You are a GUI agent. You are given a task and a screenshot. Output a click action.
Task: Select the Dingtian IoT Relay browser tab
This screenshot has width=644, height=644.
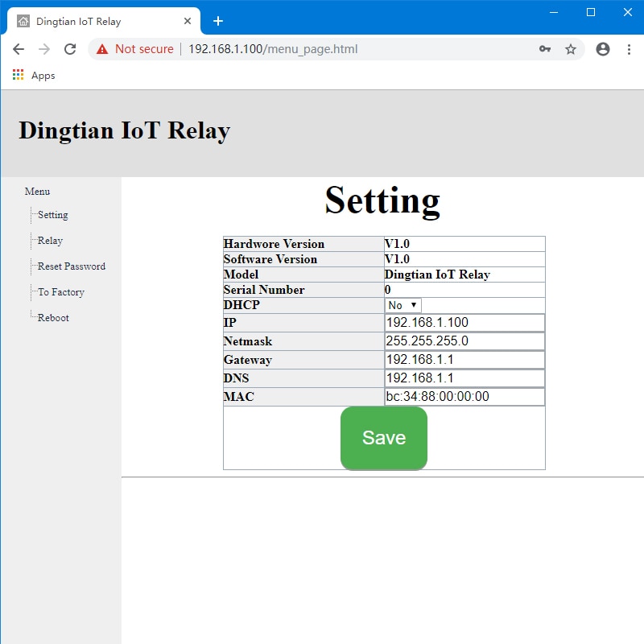(103, 21)
